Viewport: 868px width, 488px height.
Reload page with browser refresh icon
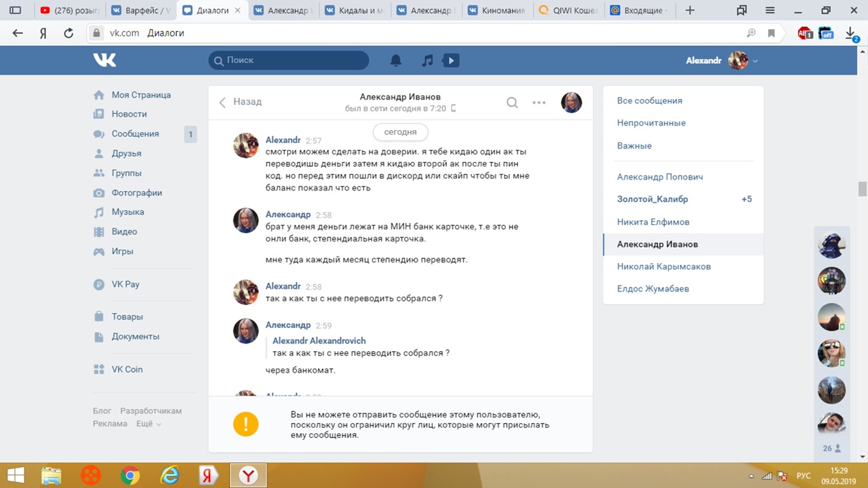68,33
